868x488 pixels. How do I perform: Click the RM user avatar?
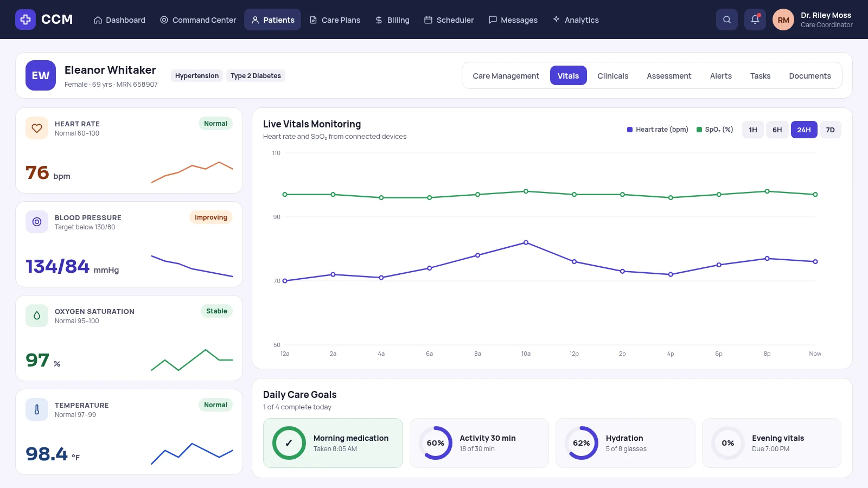[783, 20]
